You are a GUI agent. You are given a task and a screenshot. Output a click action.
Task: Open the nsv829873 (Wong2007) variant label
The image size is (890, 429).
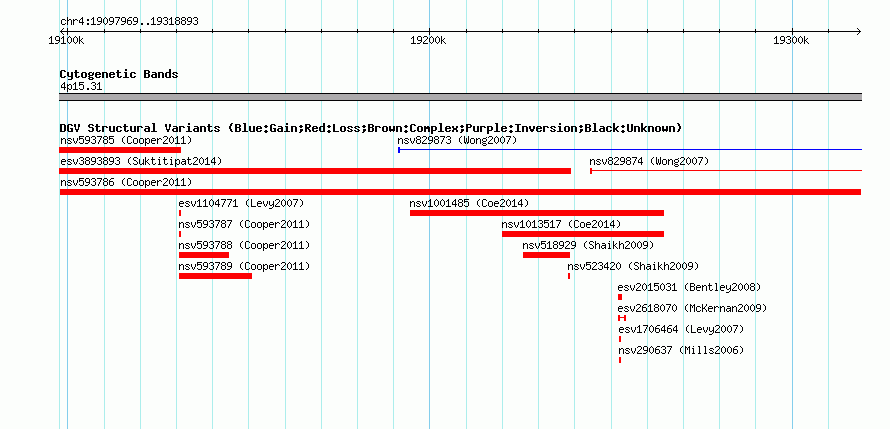pyautogui.click(x=457, y=140)
